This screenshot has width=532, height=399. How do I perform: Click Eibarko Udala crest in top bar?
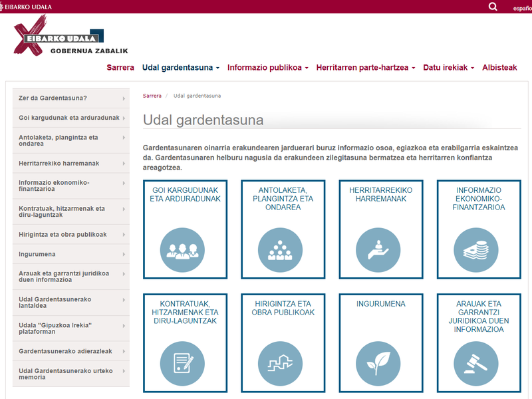tap(1, 7)
